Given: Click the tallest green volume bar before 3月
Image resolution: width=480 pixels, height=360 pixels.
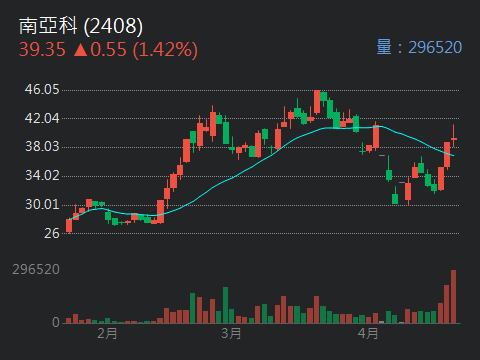Looking at the screenshot, I should tap(226, 305).
